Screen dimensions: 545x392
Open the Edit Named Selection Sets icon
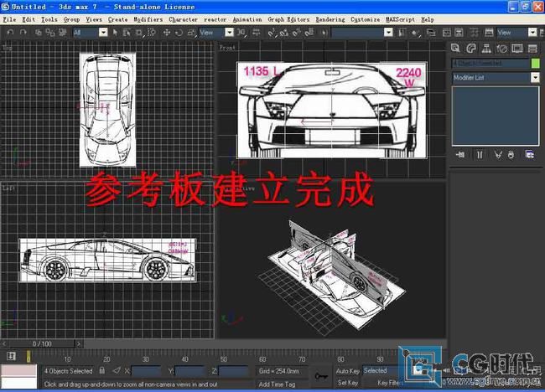click(324, 33)
